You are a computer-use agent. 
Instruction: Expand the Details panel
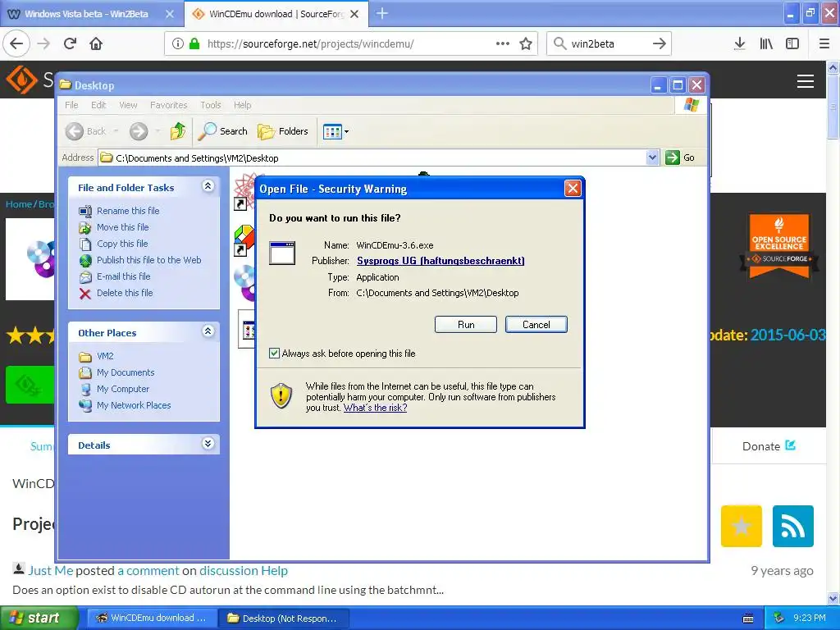(208, 444)
